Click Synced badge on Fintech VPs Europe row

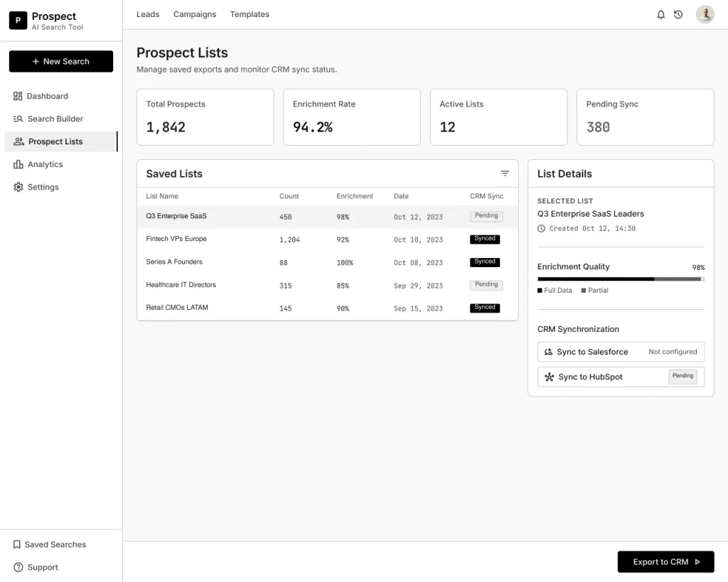tap(485, 239)
